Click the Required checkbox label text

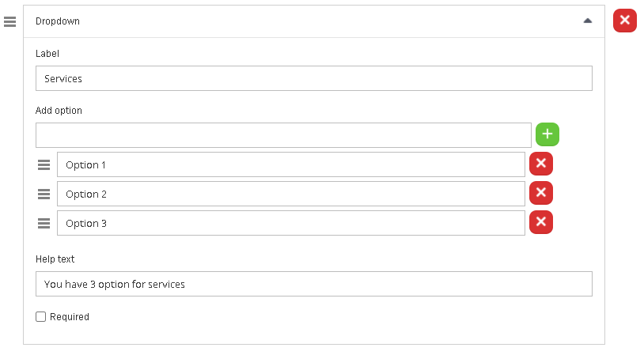(x=70, y=317)
